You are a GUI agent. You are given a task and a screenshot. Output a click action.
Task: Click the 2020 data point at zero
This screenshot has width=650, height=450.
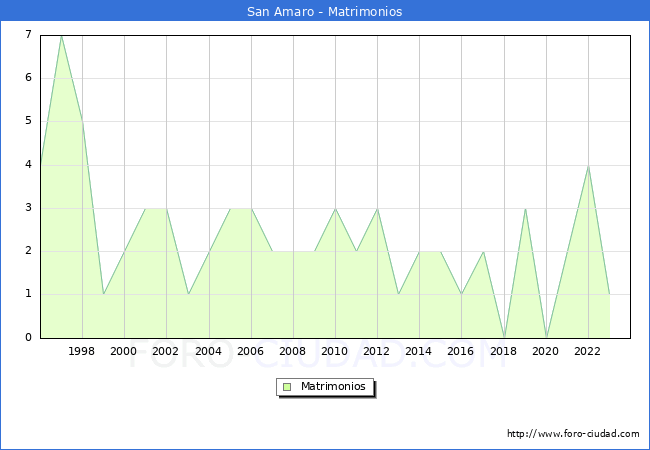pos(546,337)
